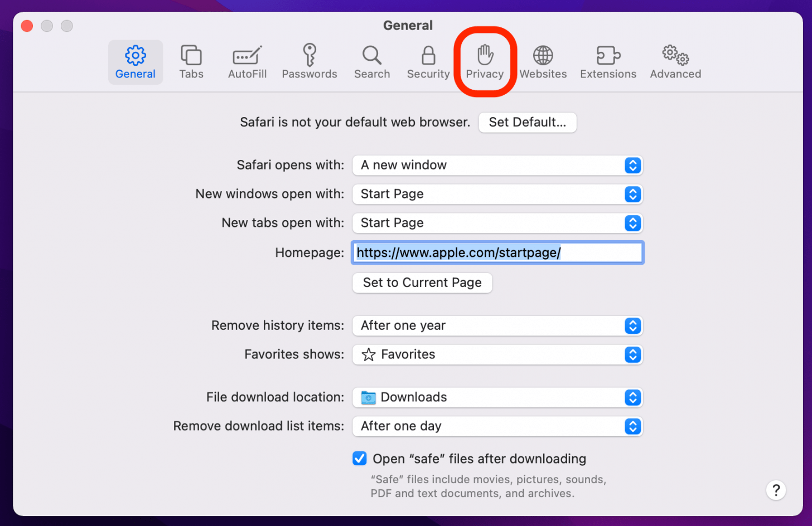Click into the Homepage URL field

(497, 253)
